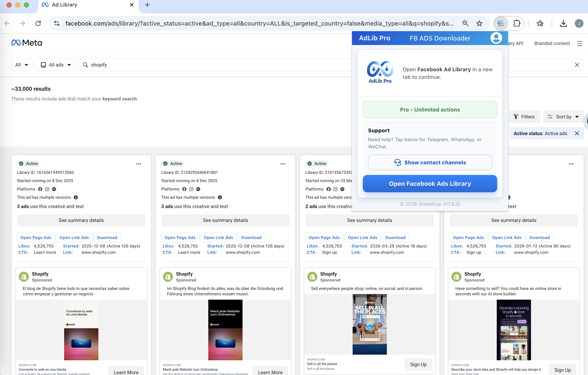Viewport: 588px width, 375px height.
Task: Click See summary details on first ad
Action: pos(81,221)
